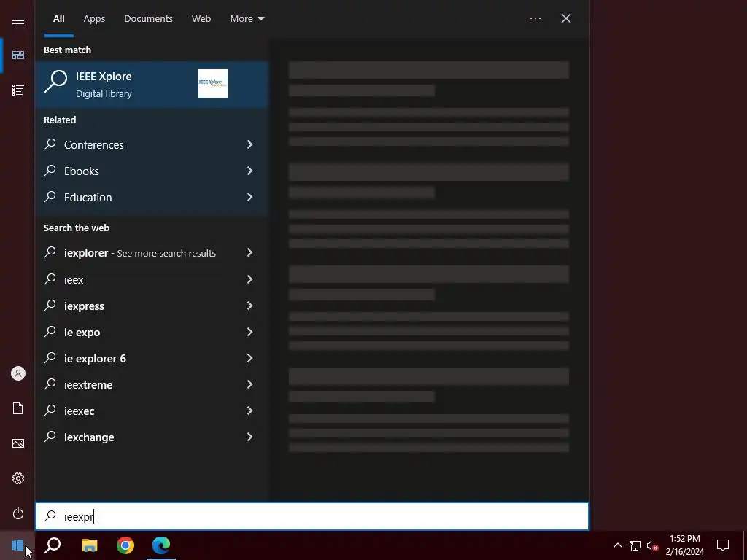Click the IEEE Xplore logo thumbnail

[x=213, y=83]
